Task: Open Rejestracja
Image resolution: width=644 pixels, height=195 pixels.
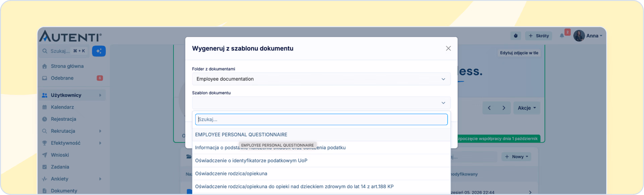Action: (x=63, y=119)
